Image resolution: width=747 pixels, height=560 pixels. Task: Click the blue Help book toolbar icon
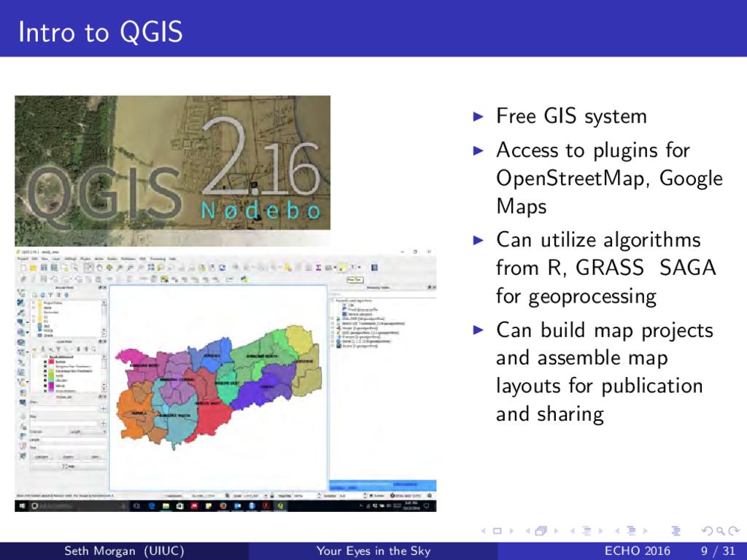point(374,268)
